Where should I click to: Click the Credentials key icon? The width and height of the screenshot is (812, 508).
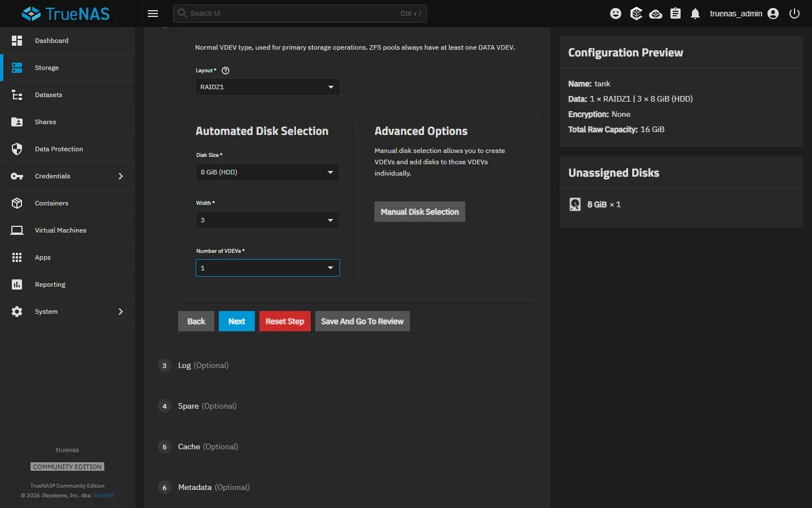(17, 176)
